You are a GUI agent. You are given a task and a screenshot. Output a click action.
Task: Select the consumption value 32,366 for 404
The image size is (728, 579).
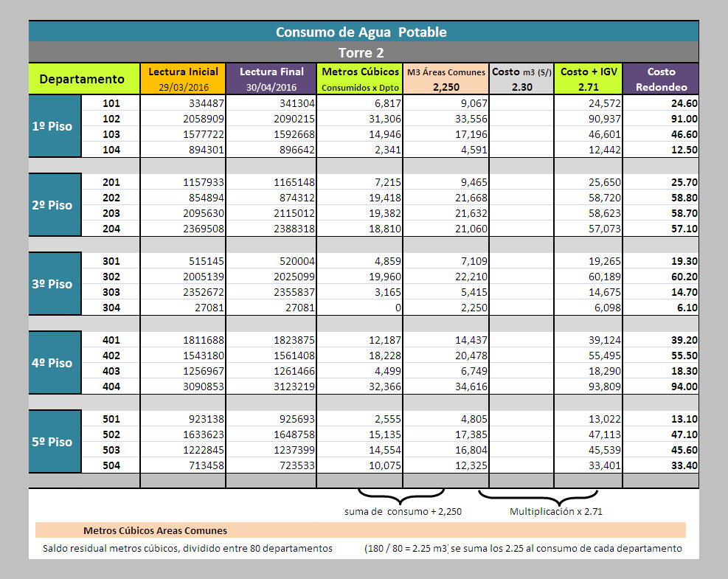tap(360, 386)
